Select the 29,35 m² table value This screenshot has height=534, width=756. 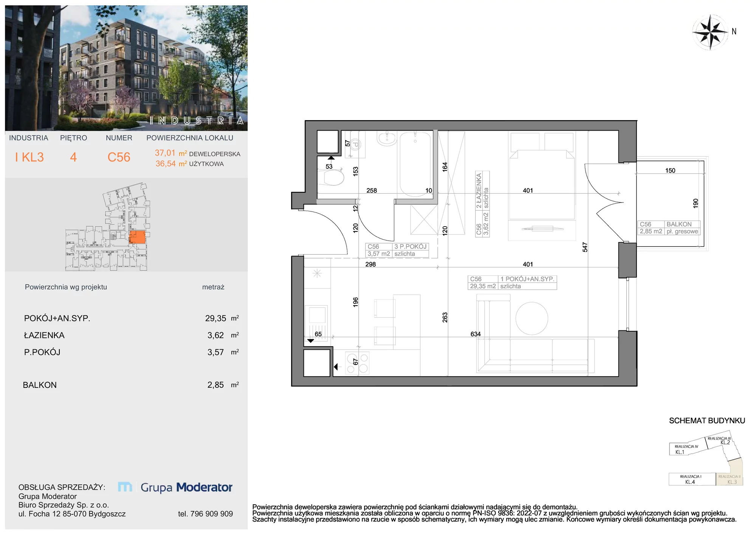pos(222,318)
